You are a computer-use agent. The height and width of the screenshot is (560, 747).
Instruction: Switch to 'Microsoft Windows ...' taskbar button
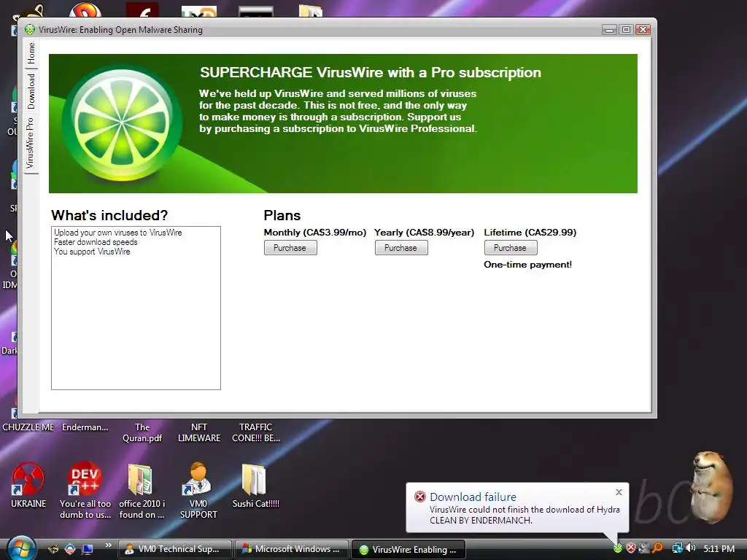[292, 549]
